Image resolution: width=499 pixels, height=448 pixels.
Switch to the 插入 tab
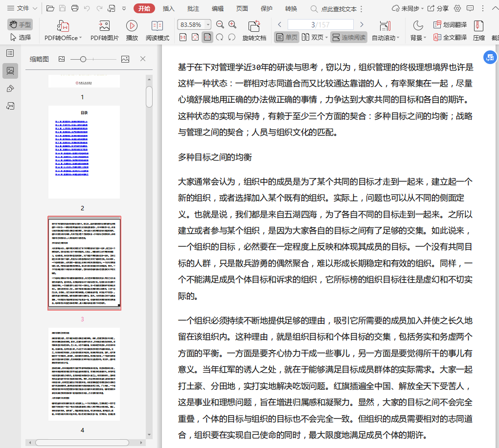(168, 8)
